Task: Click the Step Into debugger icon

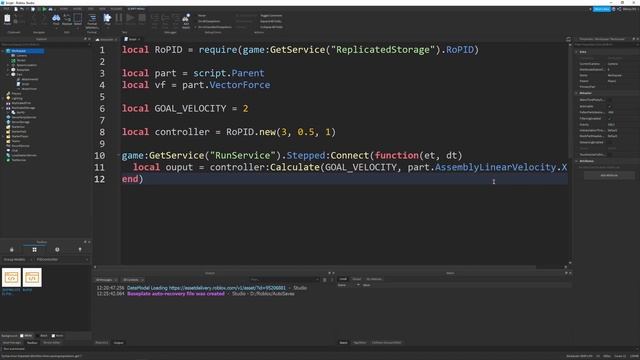Action: pyautogui.click(x=155, y=19)
